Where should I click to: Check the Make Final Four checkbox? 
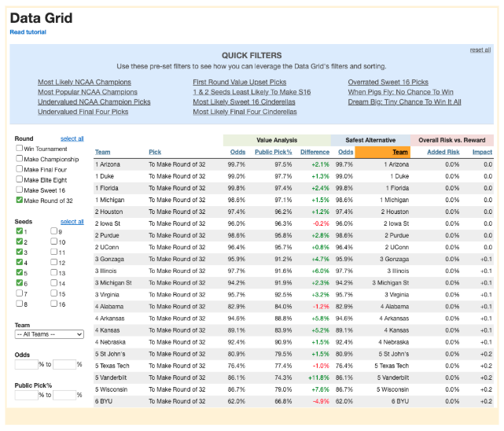19,168
